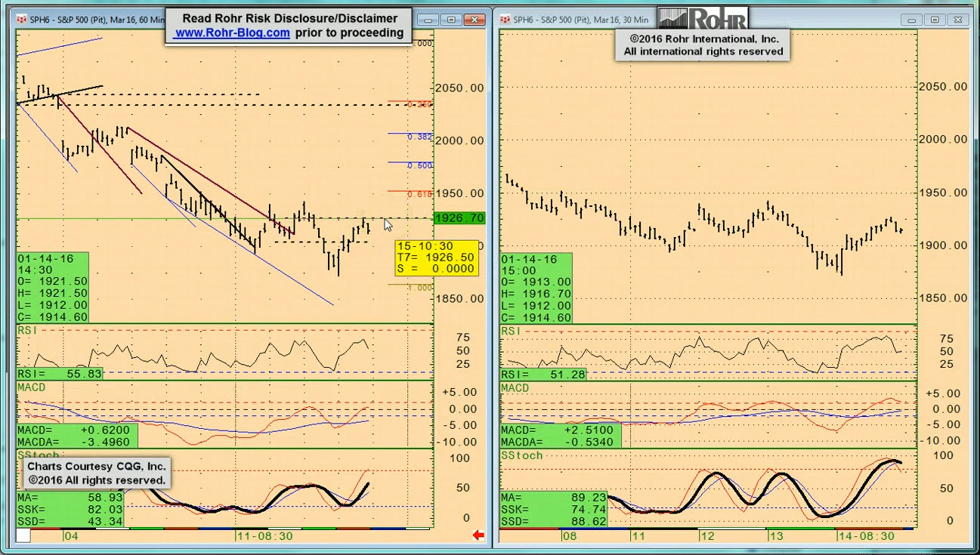Close the 60 Min chart window
This screenshot has height=555, width=980.
(x=475, y=20)
